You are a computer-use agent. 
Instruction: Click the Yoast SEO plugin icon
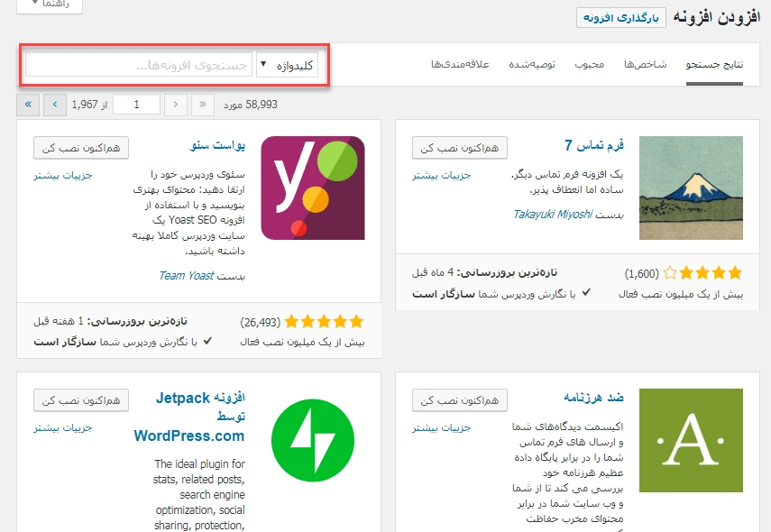[x=313, y=188]
